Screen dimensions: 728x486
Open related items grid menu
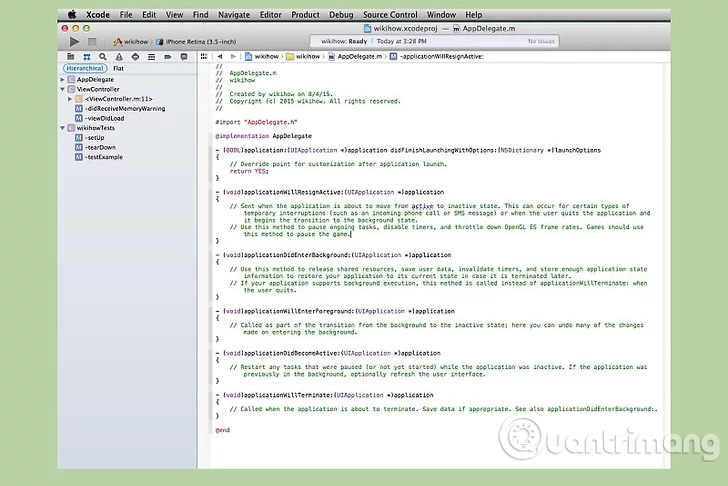(x=204, y=56)
